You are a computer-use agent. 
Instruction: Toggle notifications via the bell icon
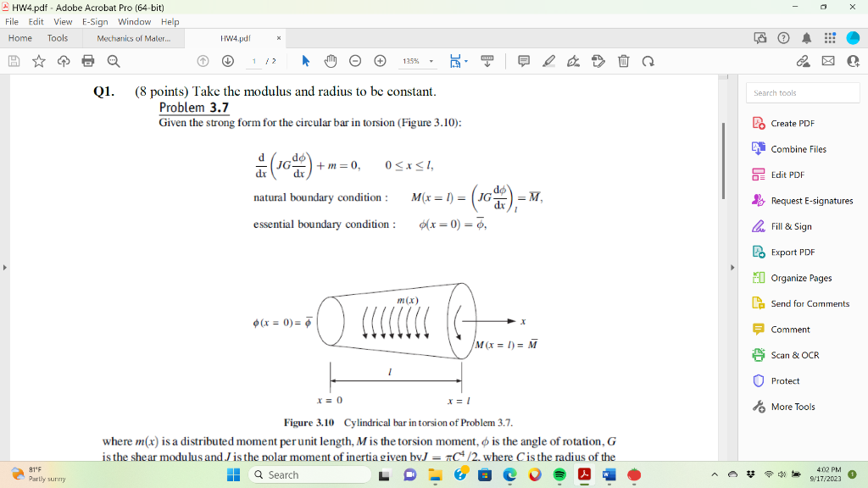click(x=806, y=38)
